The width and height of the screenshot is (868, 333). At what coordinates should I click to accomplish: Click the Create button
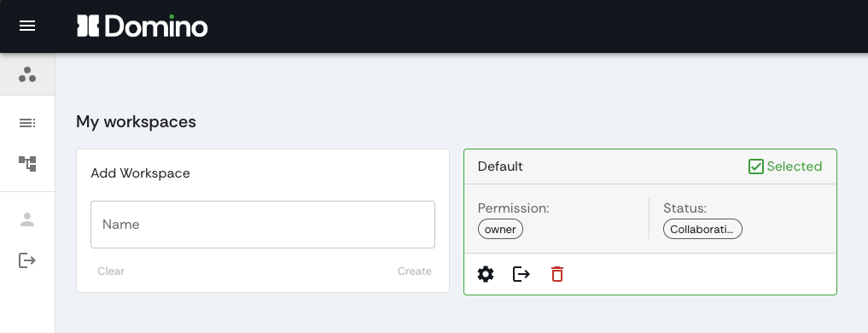coord(414,271)
